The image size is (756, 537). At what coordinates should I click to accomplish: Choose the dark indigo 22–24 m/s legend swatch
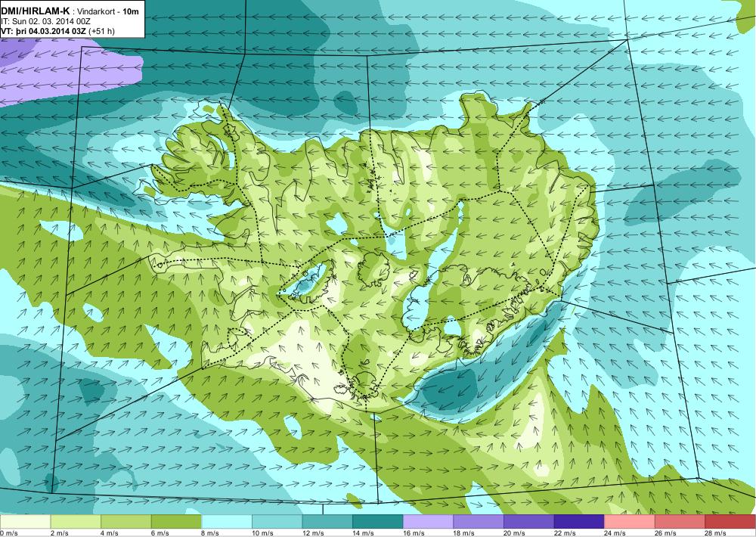pyautogui.click(x=579, y=522)
